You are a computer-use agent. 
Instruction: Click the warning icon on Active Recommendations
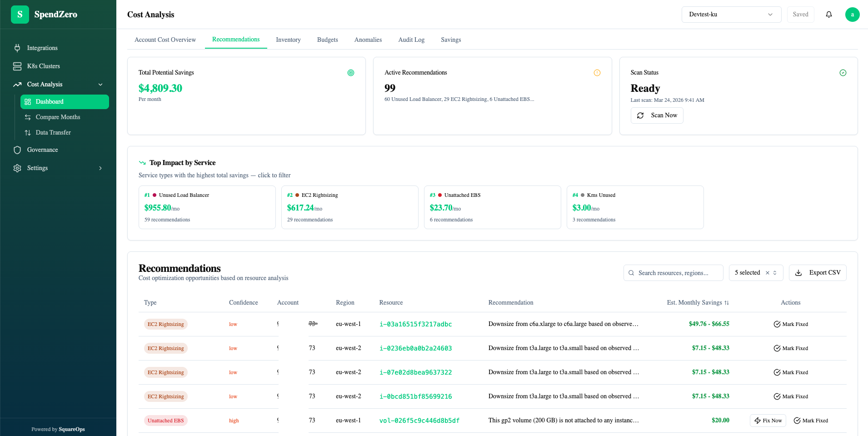pos(597,72)
